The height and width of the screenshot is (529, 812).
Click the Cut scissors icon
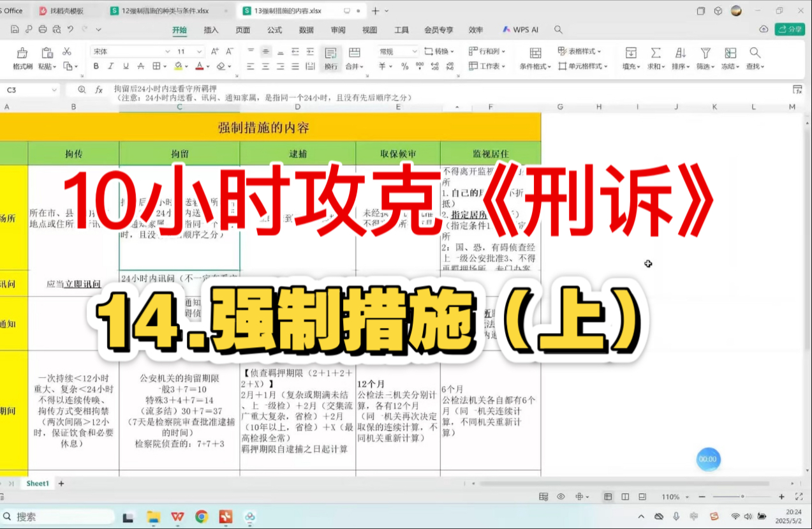click(67, 52)
